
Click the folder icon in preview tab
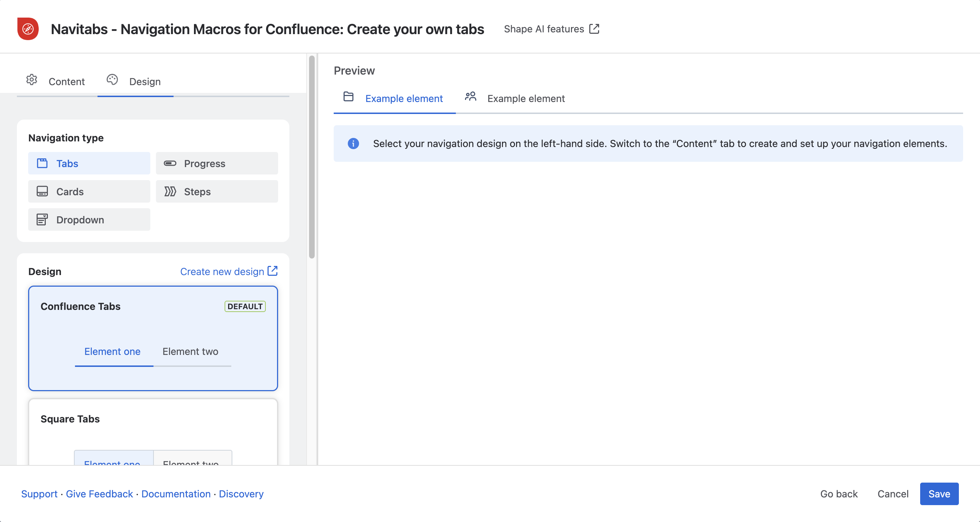coord(348,97)
